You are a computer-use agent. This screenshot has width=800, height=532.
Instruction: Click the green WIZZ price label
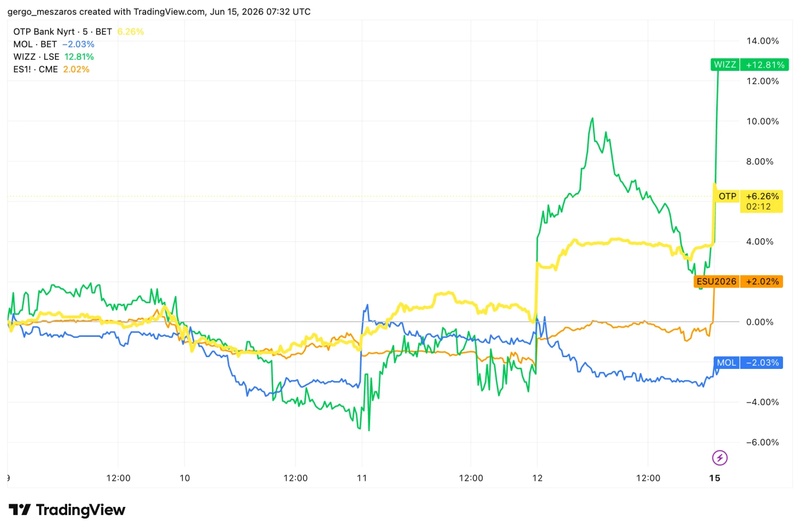(725, 65)
